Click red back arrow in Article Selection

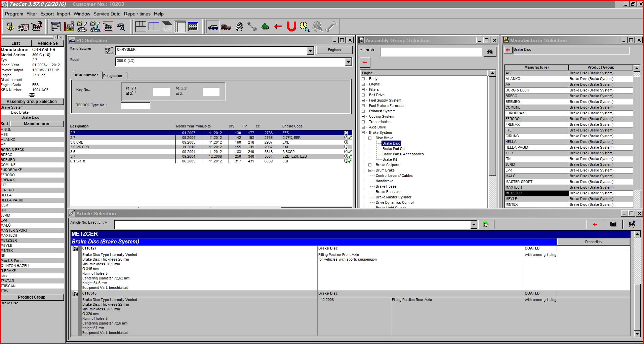point(595,224)
